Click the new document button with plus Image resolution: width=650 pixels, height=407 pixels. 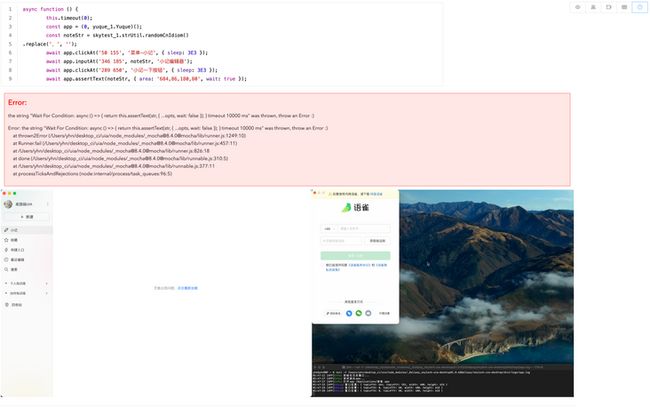(x=27, y=217)
